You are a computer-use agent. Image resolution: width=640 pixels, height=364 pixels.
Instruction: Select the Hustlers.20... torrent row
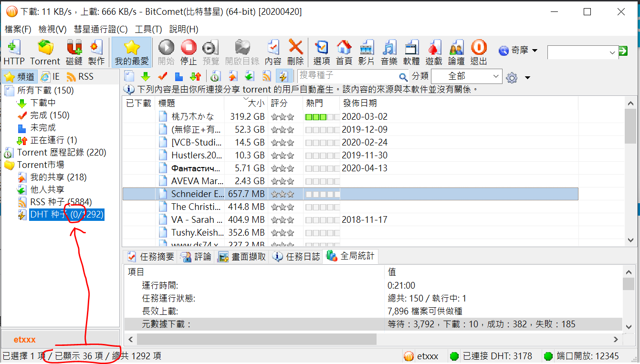[x=350, y=155]
